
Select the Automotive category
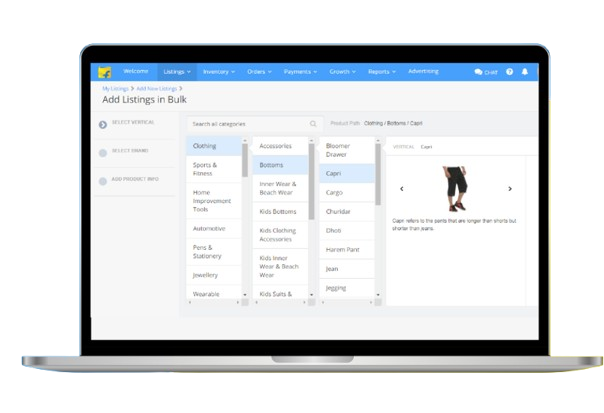click(x=214, y=228)
